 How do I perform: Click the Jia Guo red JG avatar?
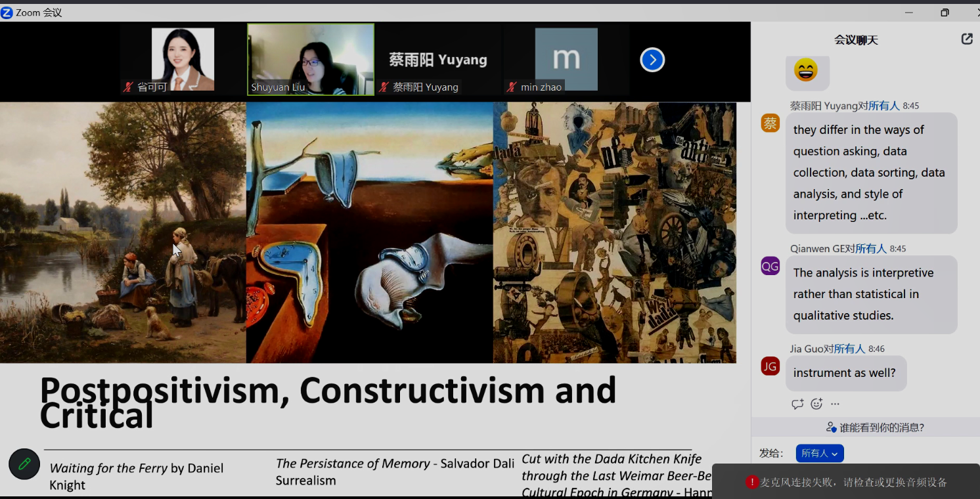[x=770, y=366]
